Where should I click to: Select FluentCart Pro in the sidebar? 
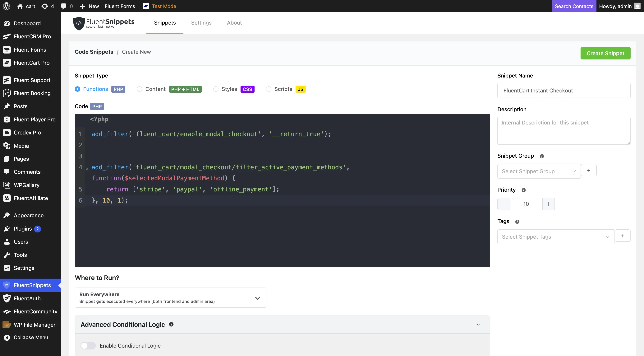tap(31, 63)
